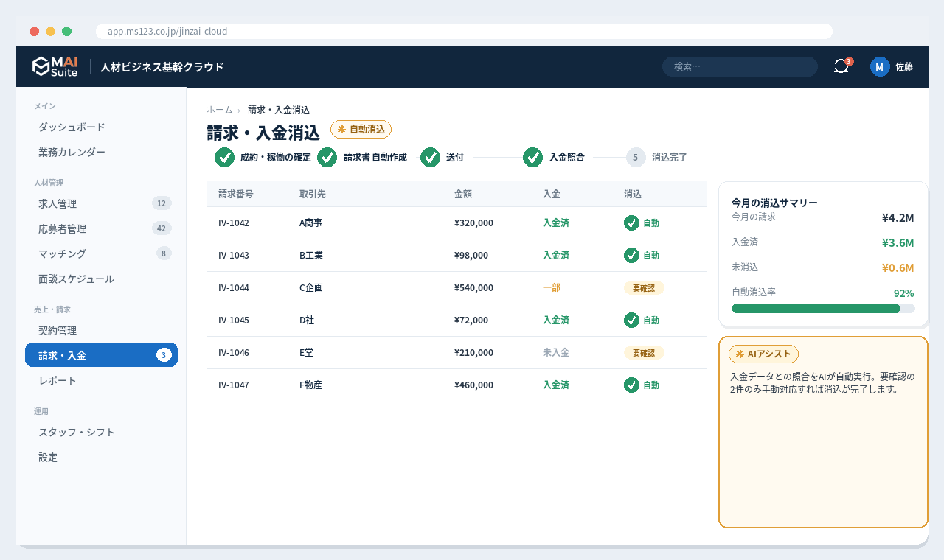Viewport: 944px width, 560px height.
Task: Click the マッチング badge 8
Action: 164,253
